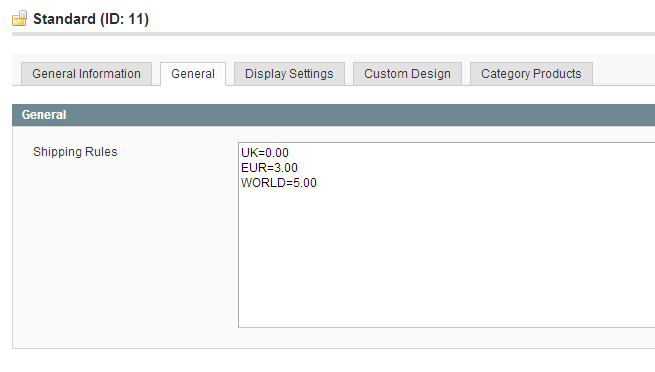
Task: Place cursor on the EUR=3.00 line
Action: coord(269,168)
